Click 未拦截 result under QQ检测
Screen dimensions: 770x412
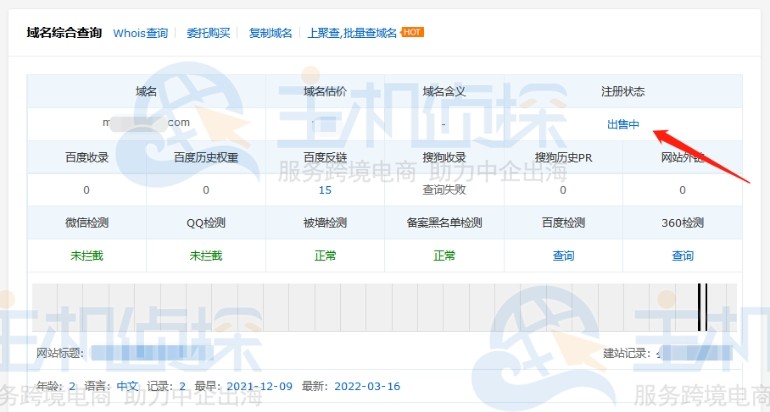206,255
